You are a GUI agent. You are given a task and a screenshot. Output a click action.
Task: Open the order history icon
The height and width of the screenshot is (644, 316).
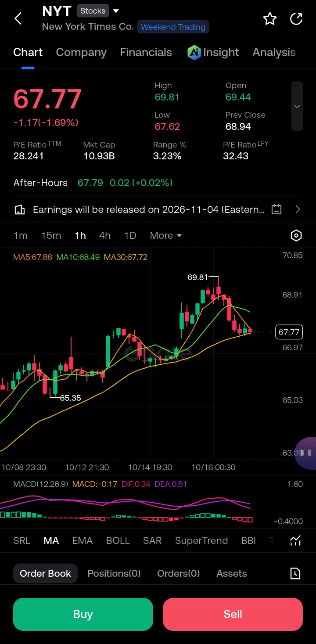(x=295, y=573)
